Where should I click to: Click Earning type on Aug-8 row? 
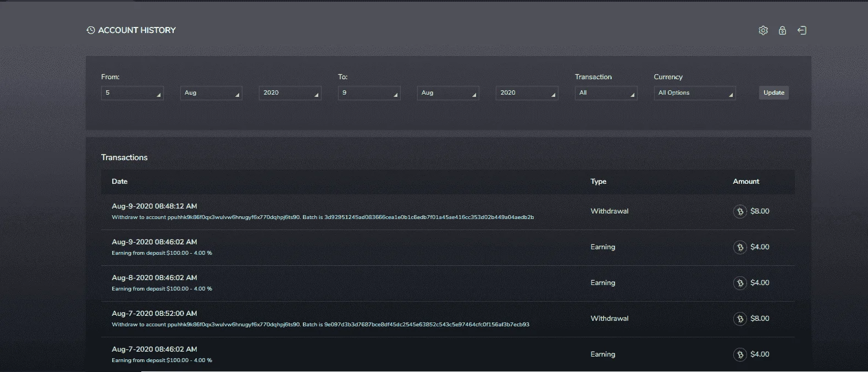[x=603, y=283]
